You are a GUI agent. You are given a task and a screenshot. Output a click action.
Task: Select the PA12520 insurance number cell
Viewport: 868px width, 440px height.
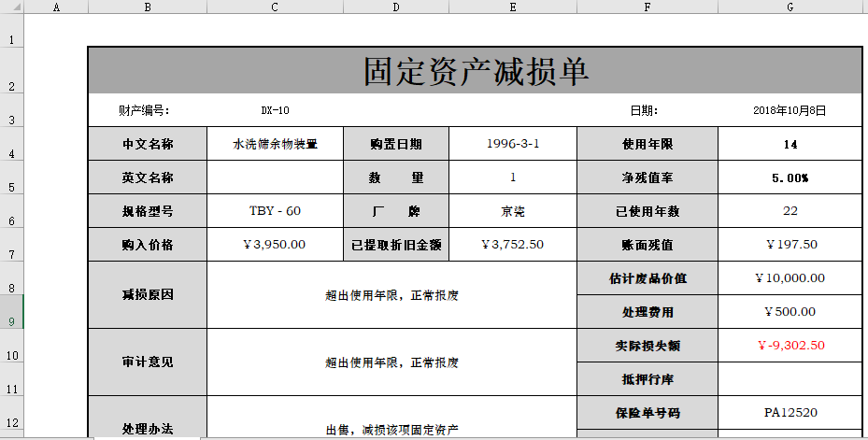point(790,412)
